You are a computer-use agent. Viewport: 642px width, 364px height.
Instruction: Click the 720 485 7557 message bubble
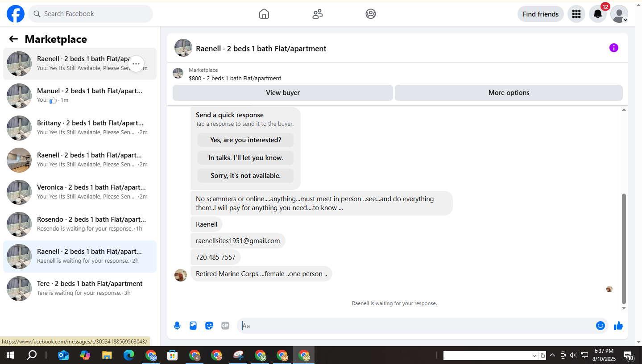[x=215, y=257]
